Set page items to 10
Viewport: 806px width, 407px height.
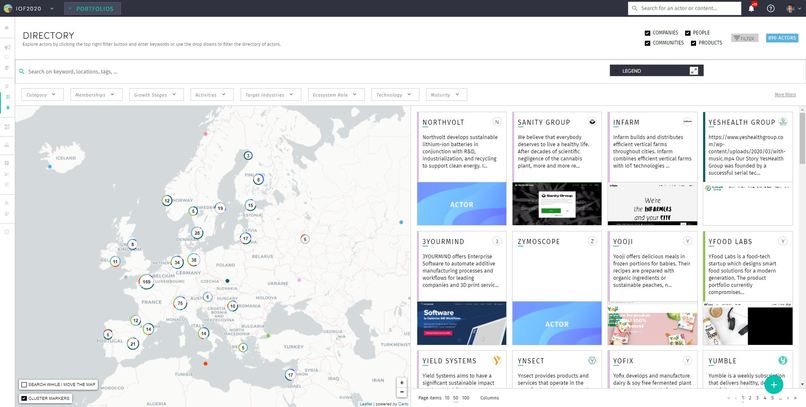447,398
